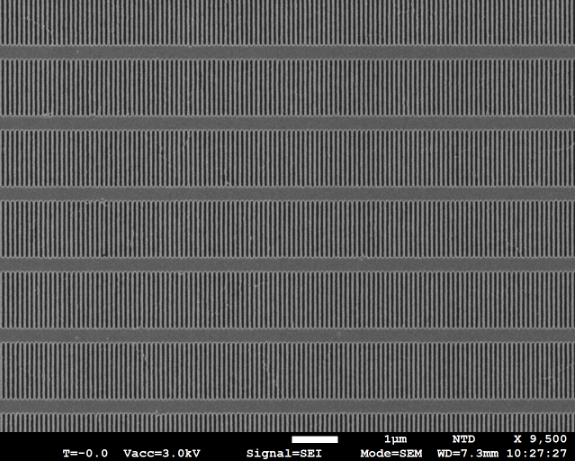This screenshot has height=461, width=576.
Task: Click the white scale bar
Action: coord(315,439)
